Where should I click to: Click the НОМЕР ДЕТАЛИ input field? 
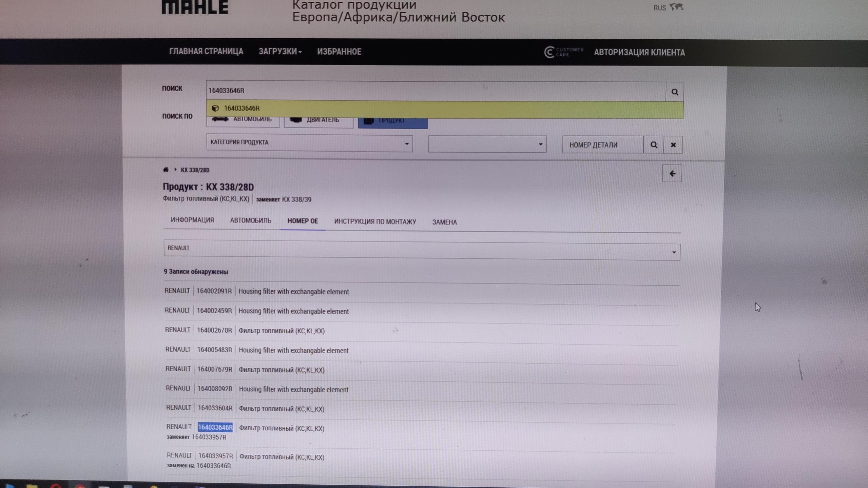(x=602, y=145)
